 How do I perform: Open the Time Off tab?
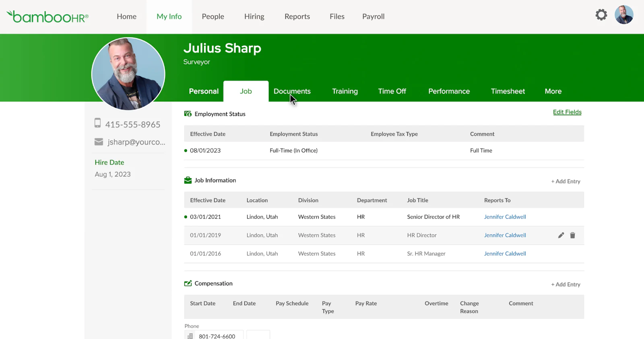coord(392,91)
